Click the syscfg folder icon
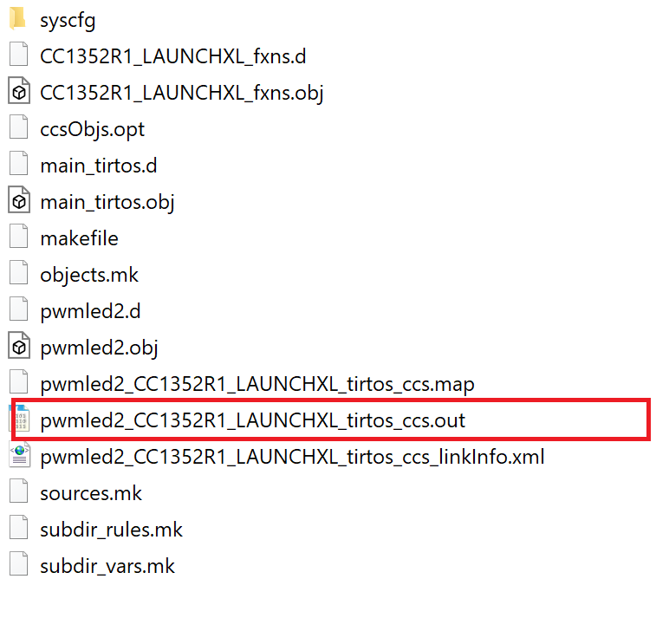Viewport: 656px width, 644px height. 18,19
